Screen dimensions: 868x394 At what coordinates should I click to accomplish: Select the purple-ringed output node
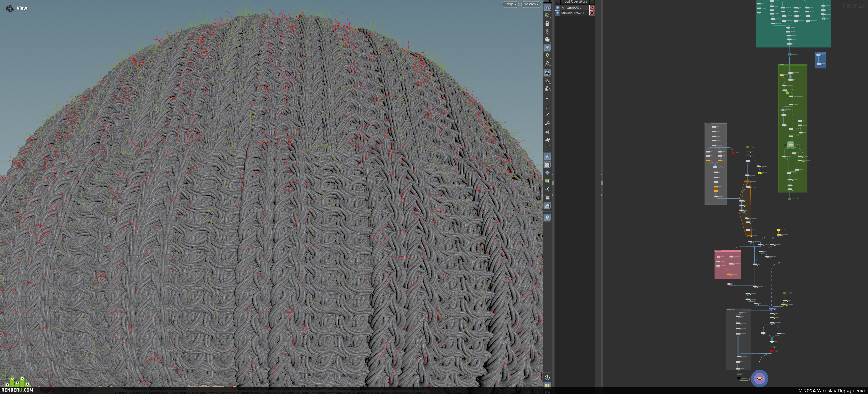[x=759, y=379]
